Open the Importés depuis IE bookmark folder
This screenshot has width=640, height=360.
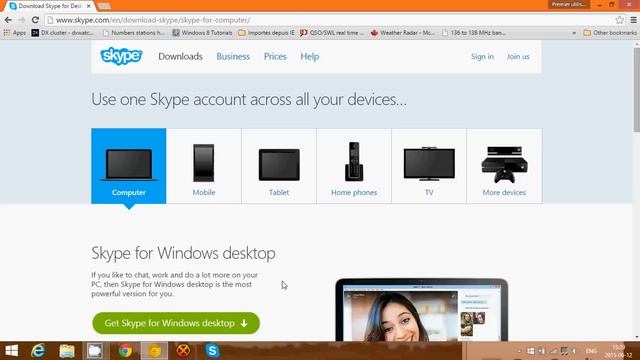point(266,33)
